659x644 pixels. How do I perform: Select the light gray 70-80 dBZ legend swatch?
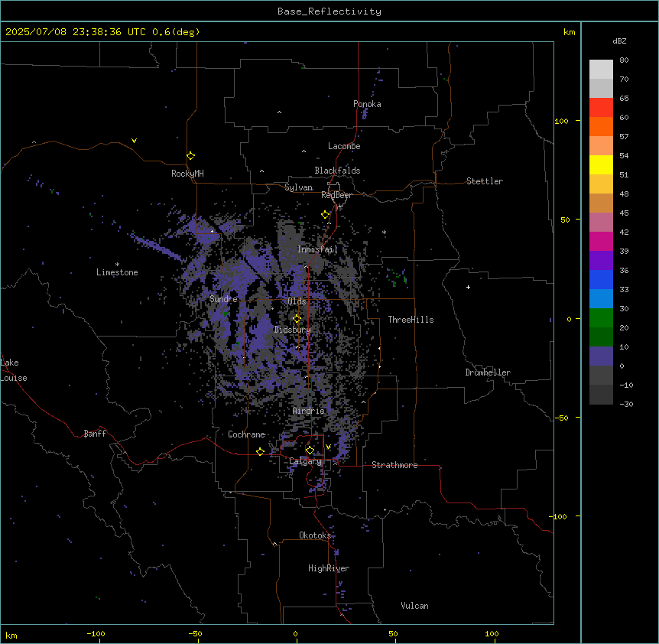click(x=601, y=70)
